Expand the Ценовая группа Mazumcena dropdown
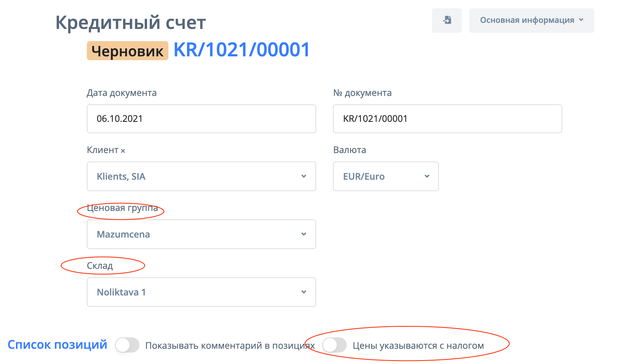Viewport: 624px width, 364px height. (x=201, y=234)
